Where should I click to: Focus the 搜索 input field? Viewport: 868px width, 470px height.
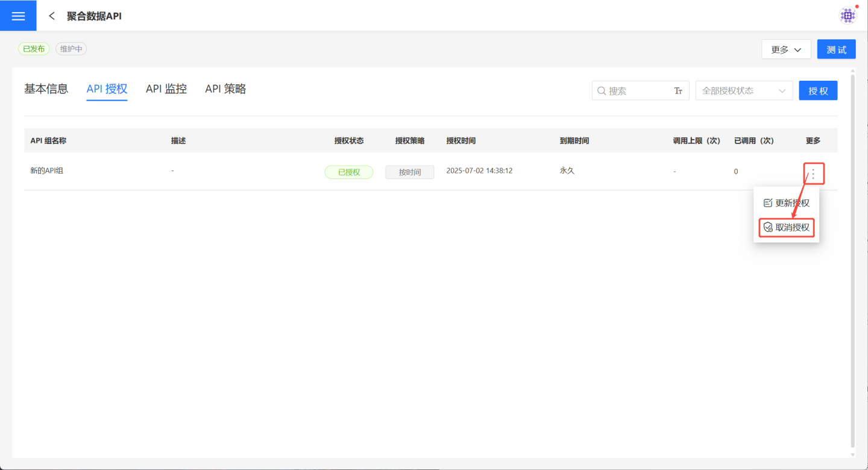638,91
